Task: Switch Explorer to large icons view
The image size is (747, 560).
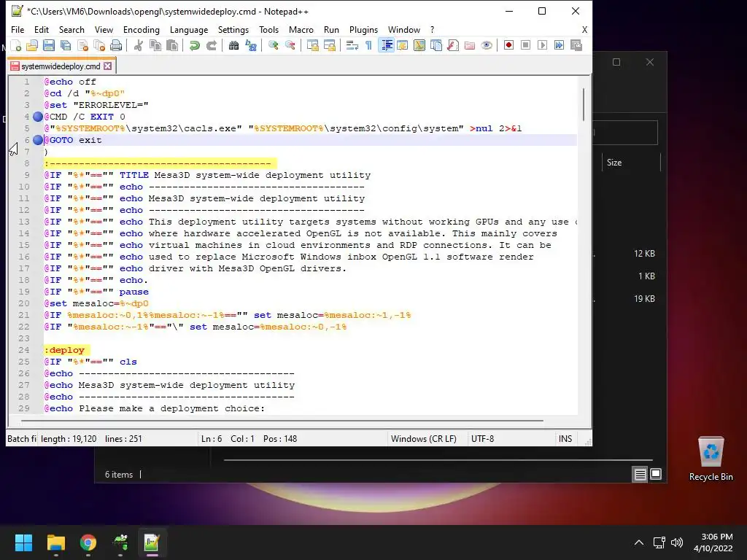Action: point(656,474)
